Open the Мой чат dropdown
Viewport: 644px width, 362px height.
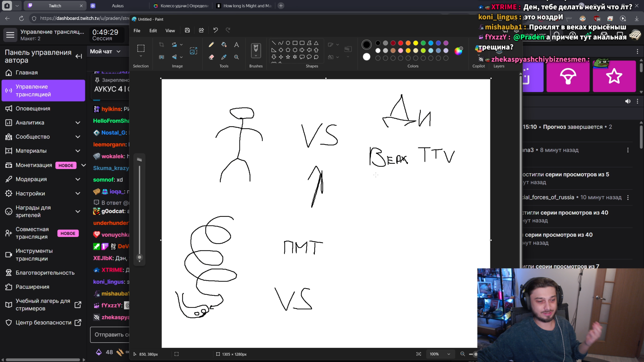[105, 51]
